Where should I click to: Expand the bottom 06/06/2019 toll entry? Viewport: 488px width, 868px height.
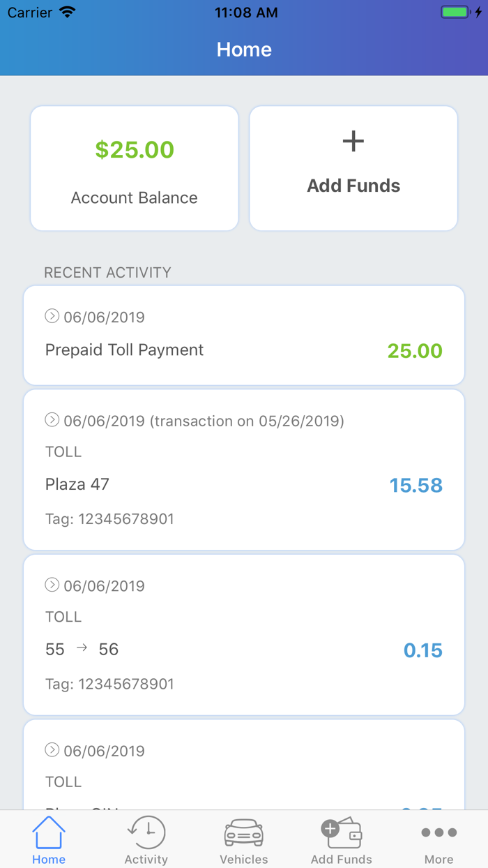click(x=52, y=750)
